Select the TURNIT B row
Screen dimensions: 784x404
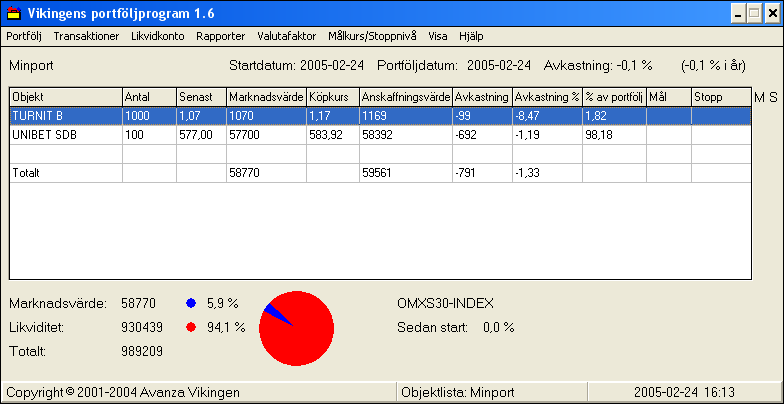pyautogui.click(x=380, y=116)
